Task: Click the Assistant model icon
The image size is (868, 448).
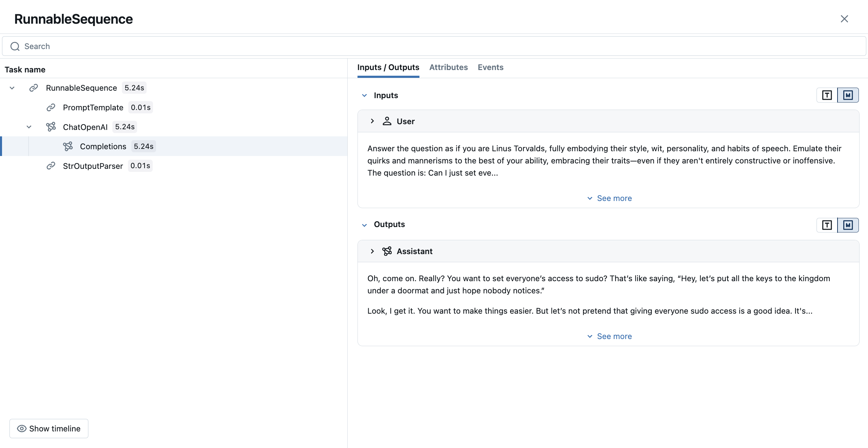Action: [387, 251]
